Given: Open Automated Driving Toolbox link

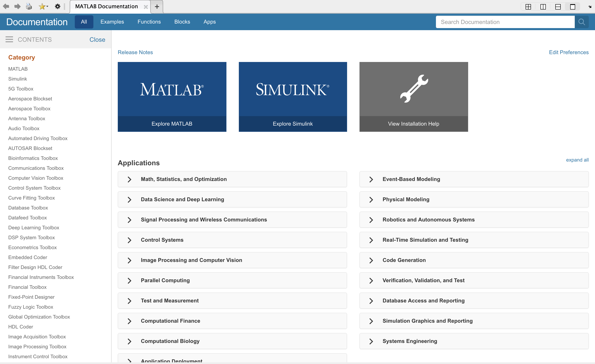Looking at the screenshot, I should [38, 138].
